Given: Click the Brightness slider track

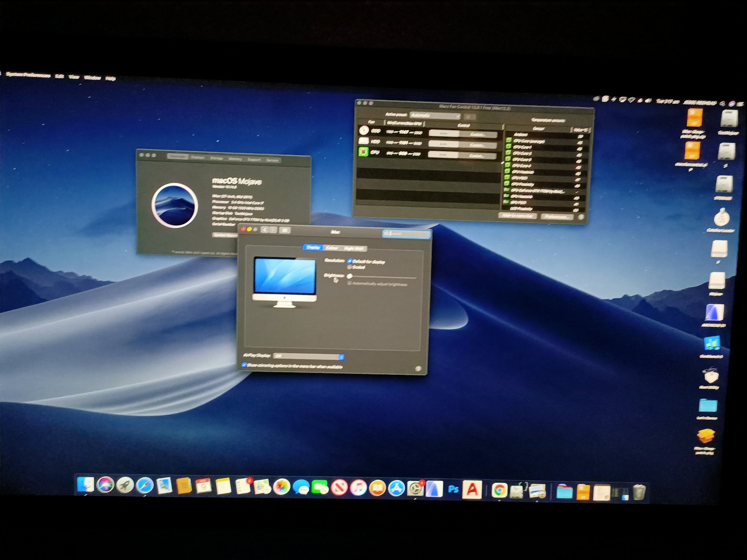Looking at the screenshot, I should click(382, 277).
